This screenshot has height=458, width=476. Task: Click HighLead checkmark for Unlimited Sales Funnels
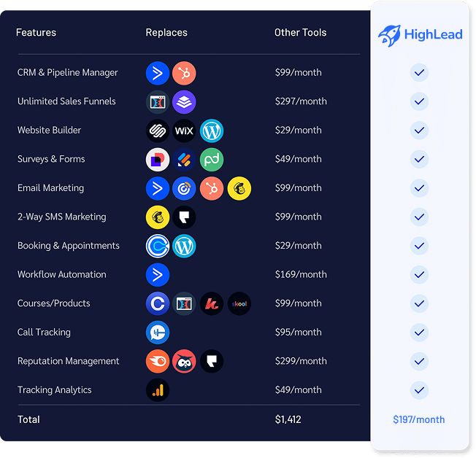[x=419, y=101]
